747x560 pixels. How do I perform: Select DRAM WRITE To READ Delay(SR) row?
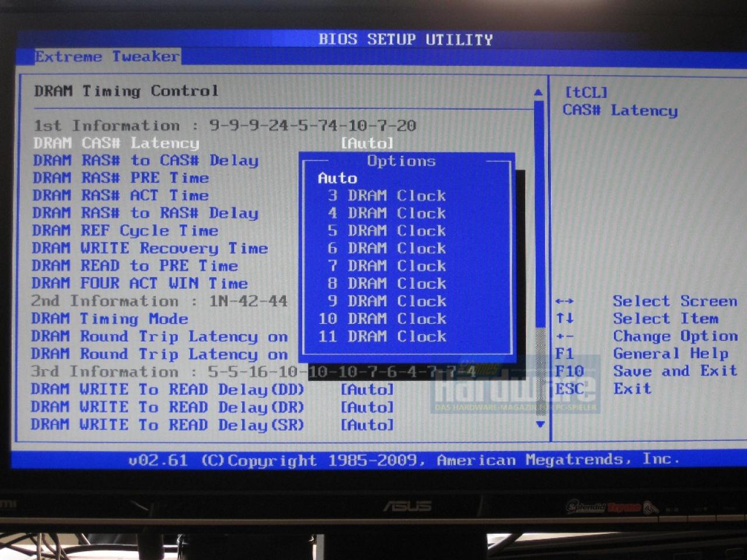click(x=212, y=425)
